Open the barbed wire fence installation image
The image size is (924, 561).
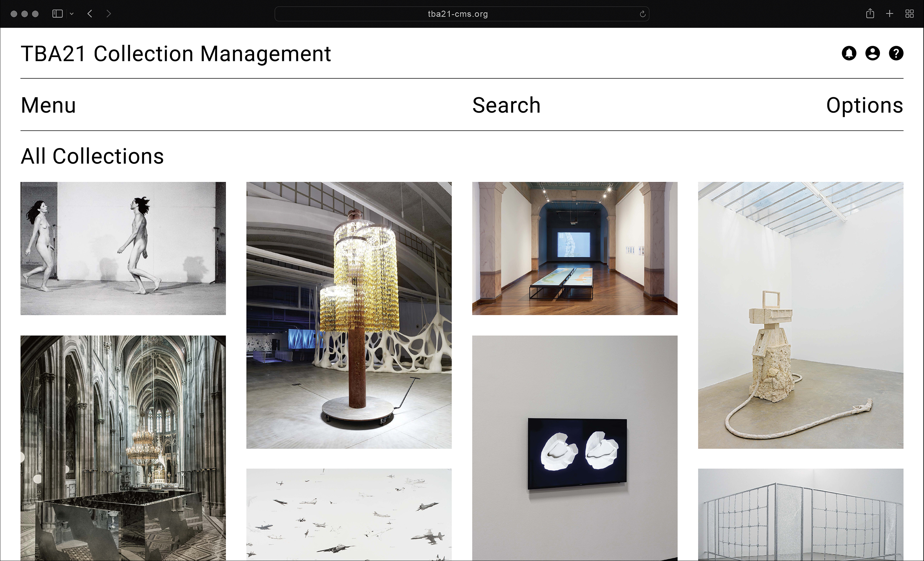(x=800, y=515)
